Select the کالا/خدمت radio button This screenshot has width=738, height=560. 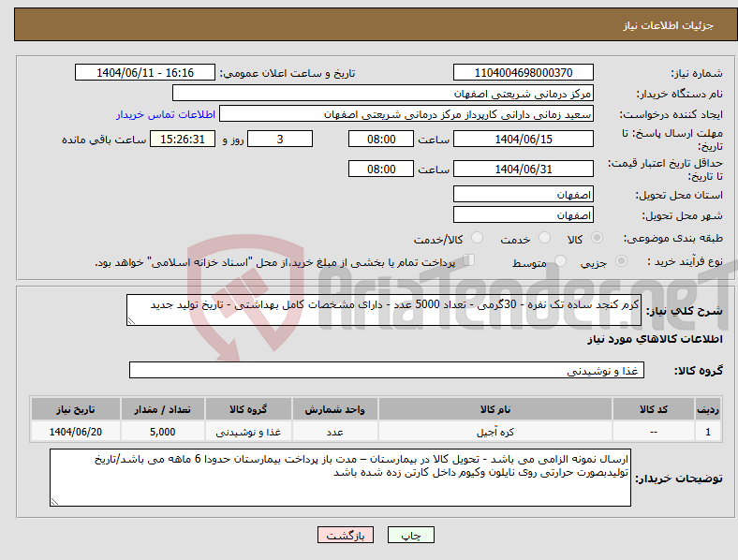478,238
